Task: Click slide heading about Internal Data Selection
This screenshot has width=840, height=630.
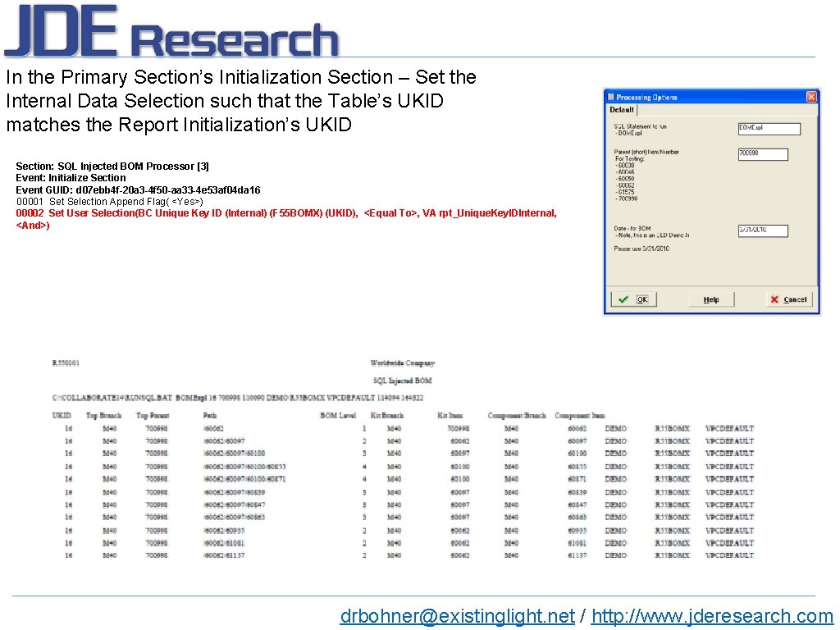Action: click(241, 101)
